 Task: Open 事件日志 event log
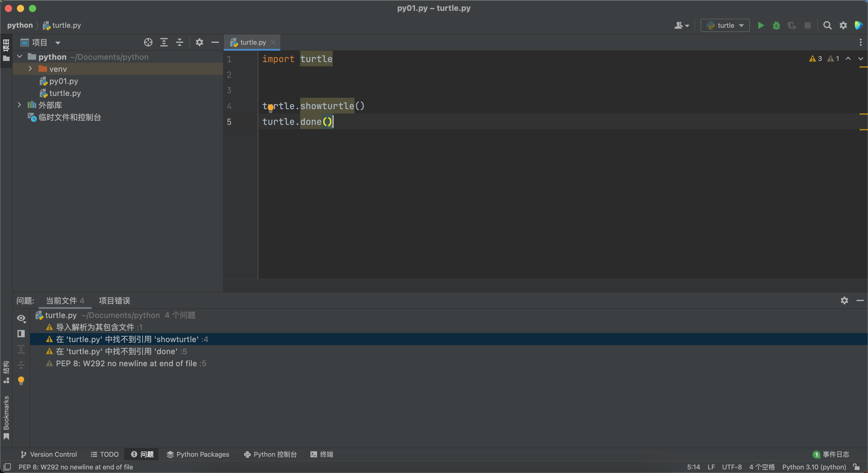[831, 454]
